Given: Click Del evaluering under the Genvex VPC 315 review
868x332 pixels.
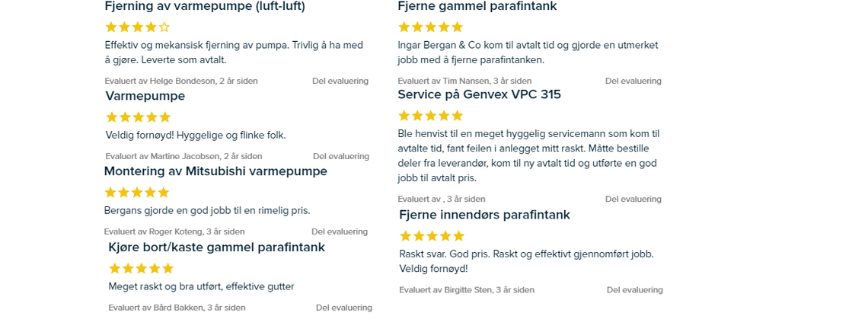Looking at the screenshot, I should (x=633, y=199).
